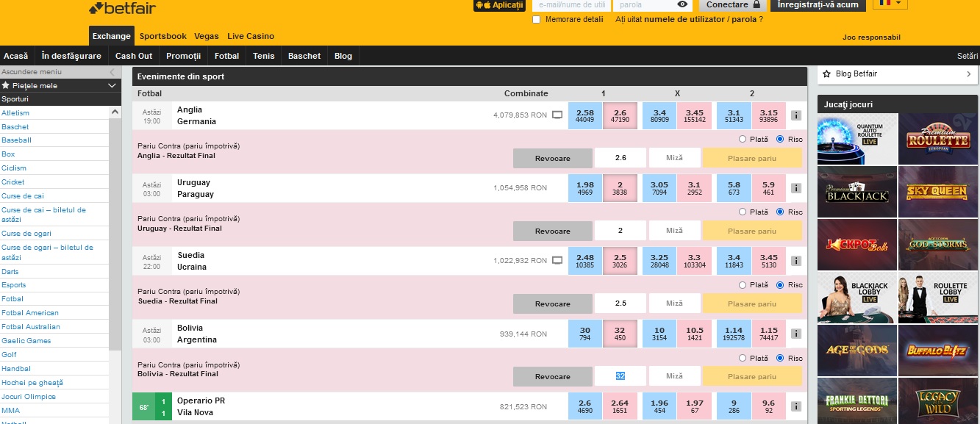The image size is (980, 424).
Task: Open Darts in the sports list
Action: tap(10, 271)
